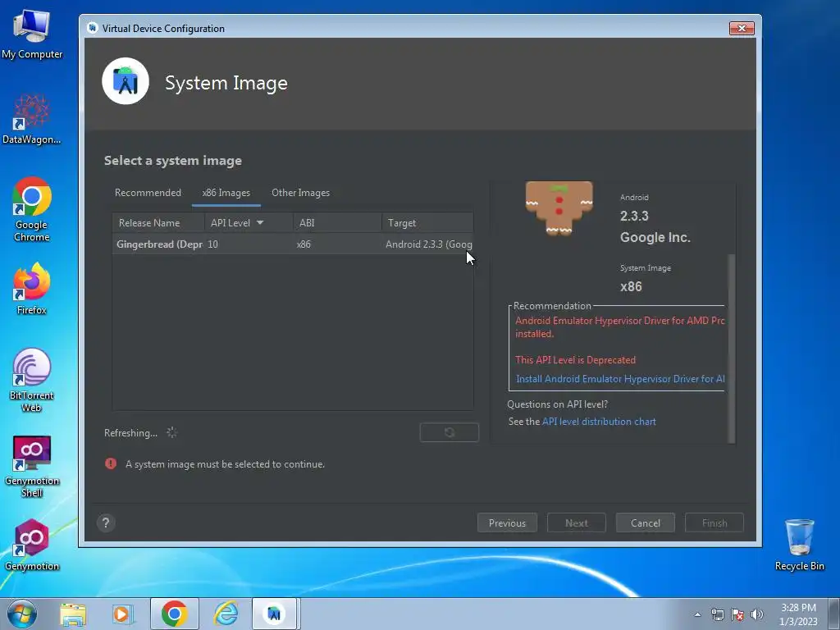The height and width of the screenshot is (630, 840).
Task: Click the x86 ABI cell
Action: point(337,244)
